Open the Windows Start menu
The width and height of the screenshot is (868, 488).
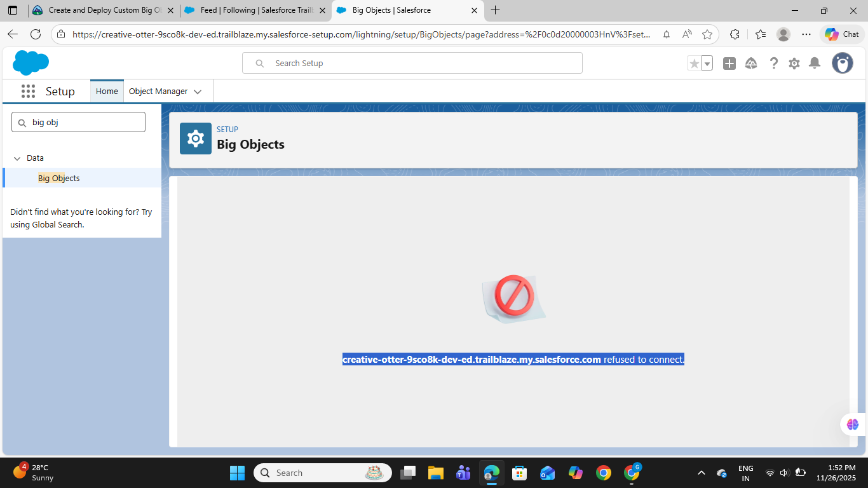click(237, 473)
